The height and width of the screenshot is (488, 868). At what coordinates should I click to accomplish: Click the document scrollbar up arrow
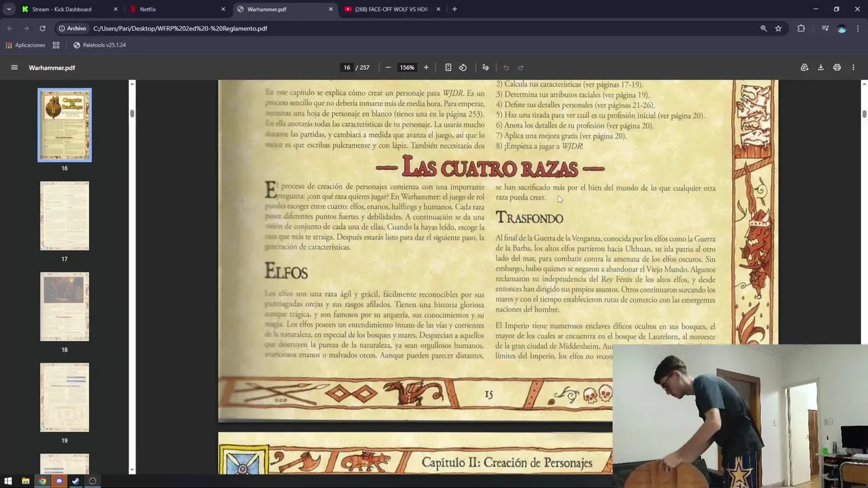click(865, 84)
